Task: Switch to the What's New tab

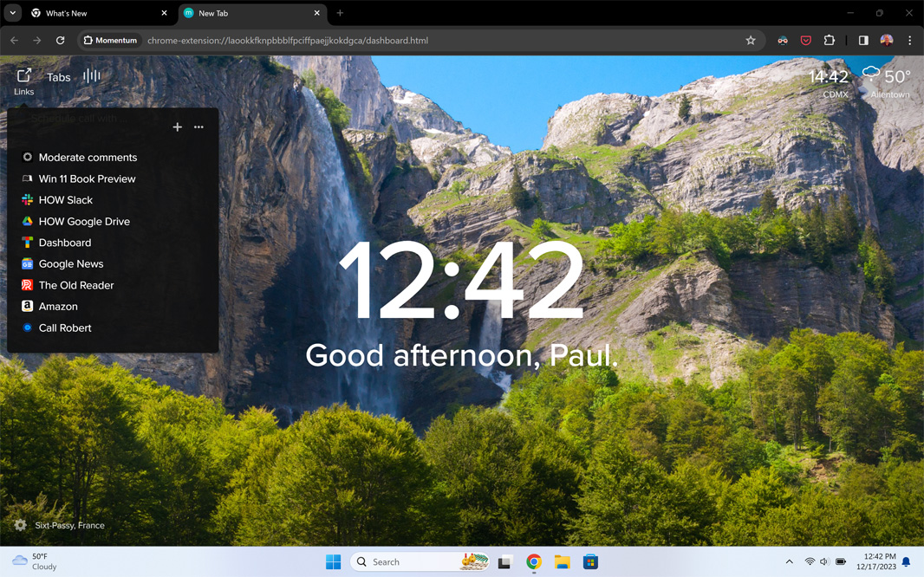Action: pyautogui.click(x=95, y=13)
